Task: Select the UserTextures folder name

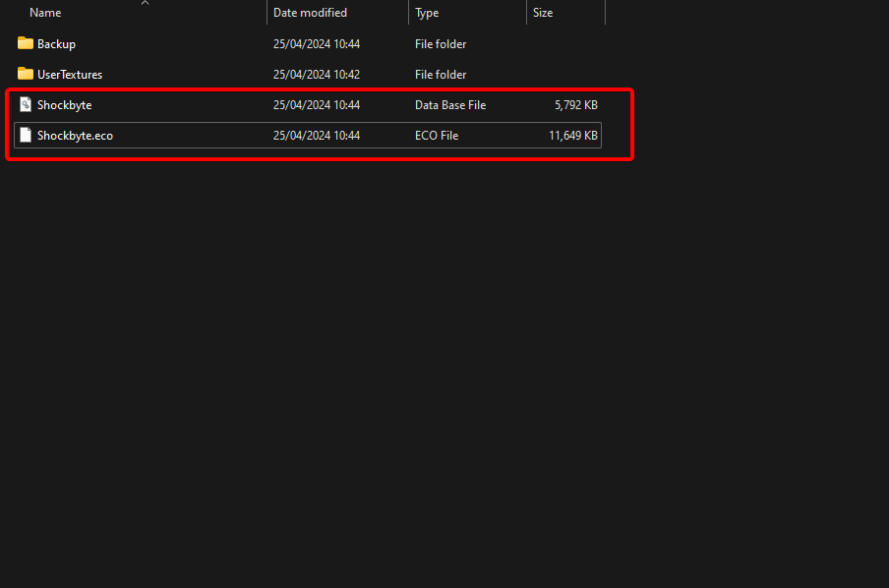Action: coord(70,75)
